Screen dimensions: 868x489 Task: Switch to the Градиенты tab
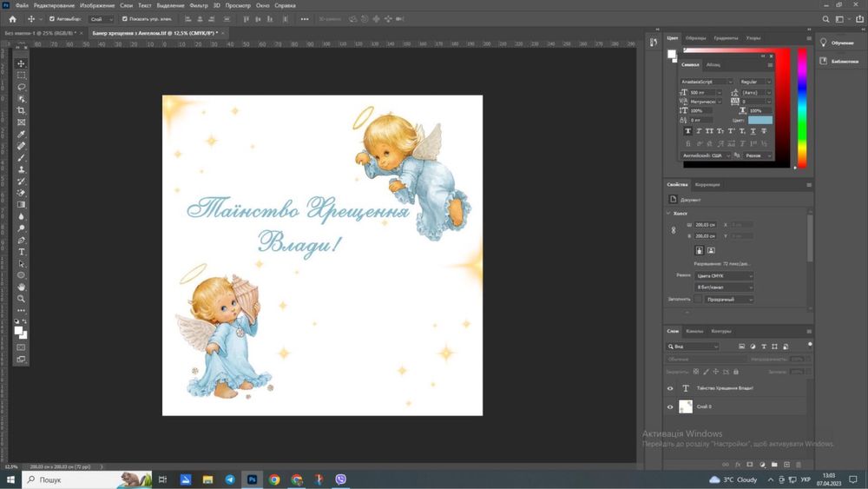(726, 38)
